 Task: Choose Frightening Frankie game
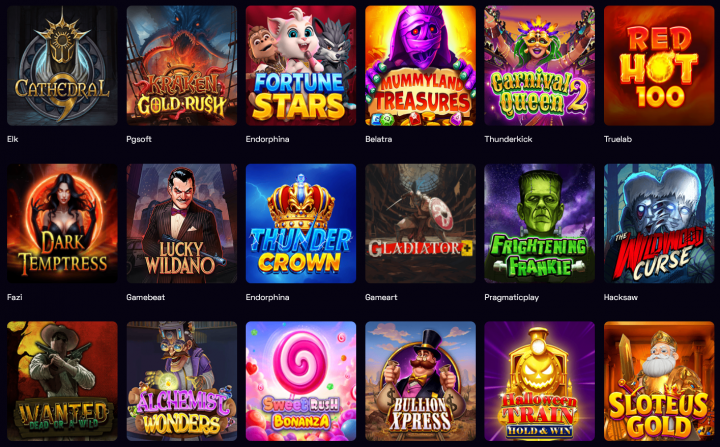[x=540, y=224]
